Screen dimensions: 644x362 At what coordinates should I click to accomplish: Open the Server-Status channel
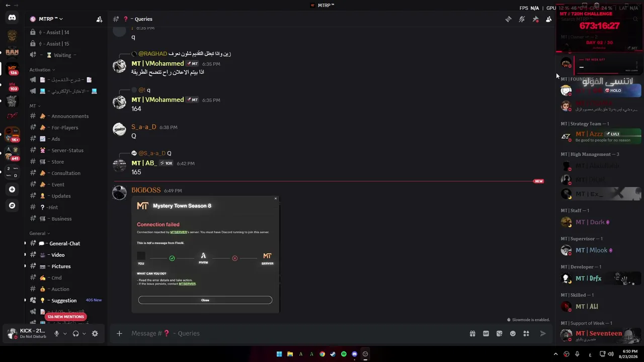pos(65,150)
